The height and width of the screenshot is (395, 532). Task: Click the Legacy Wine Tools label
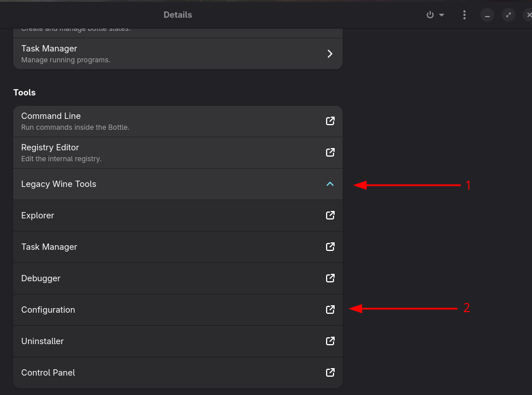59,184
